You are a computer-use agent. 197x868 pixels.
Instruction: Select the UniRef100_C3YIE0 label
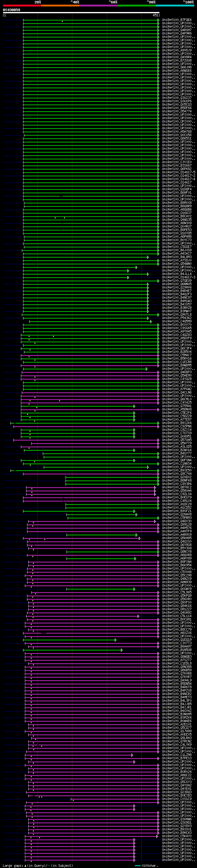tap(177, 162)
